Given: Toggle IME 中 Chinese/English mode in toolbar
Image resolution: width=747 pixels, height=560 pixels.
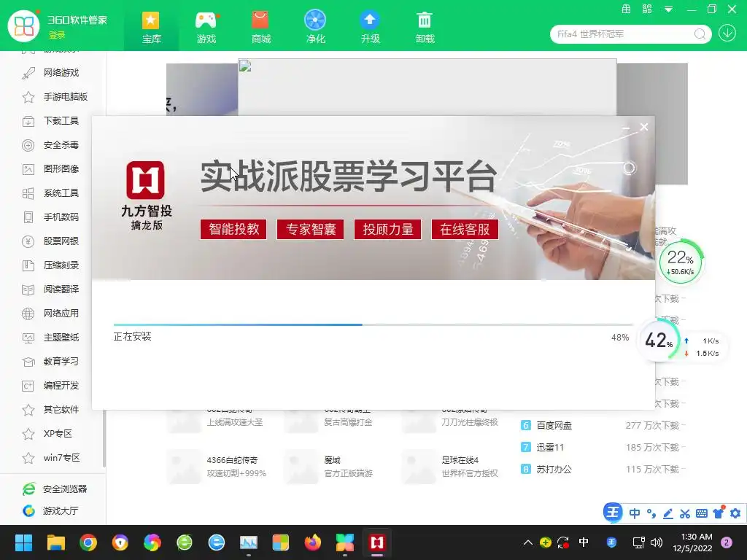Looking at the screenshot, I should pos(635,513).
